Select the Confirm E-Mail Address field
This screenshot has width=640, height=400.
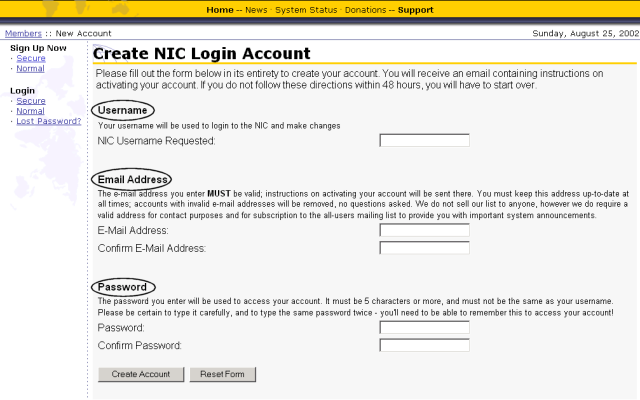424,248
